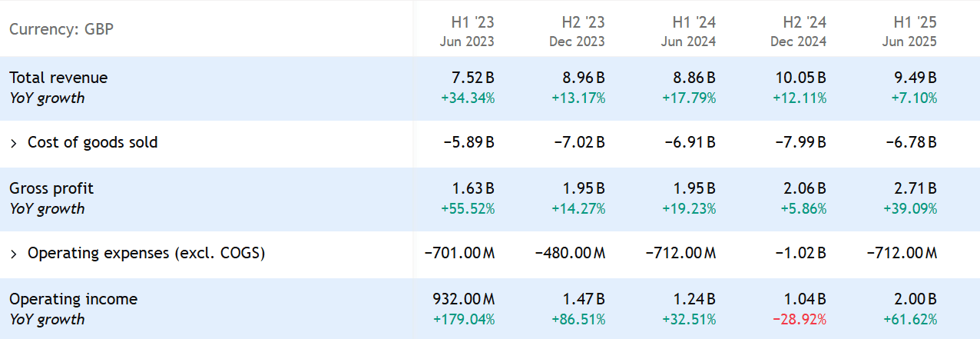Select the 2.71 B gross profit cell
The image size is (980, 339).
click(915, 188)
